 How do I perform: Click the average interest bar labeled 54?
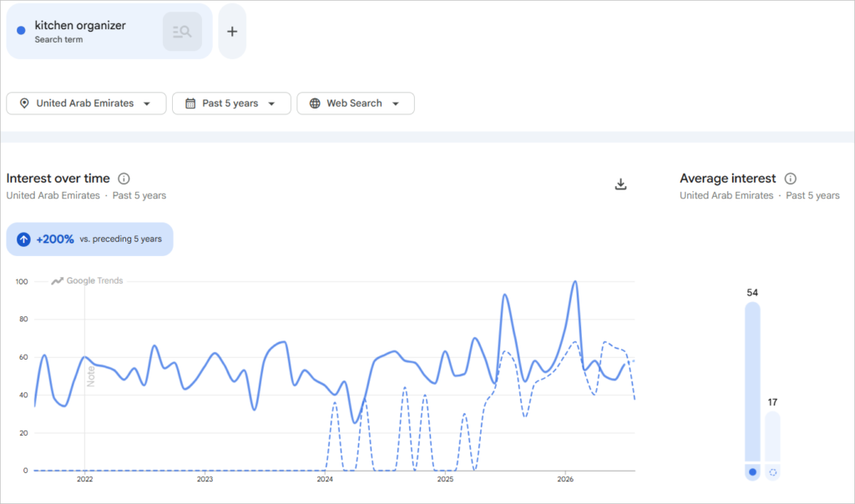click(x=752, y=382)
